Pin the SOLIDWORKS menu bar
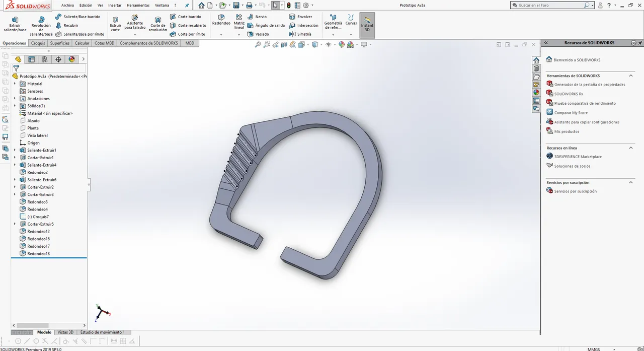Viewport: 644px width, 351px height. [x=187, y=5]
